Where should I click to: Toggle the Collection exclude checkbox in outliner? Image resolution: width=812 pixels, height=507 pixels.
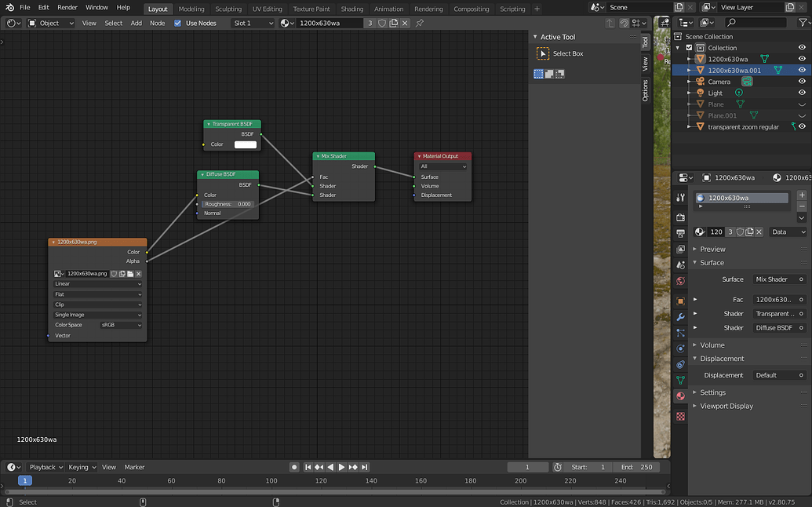(x=689, y=48)
